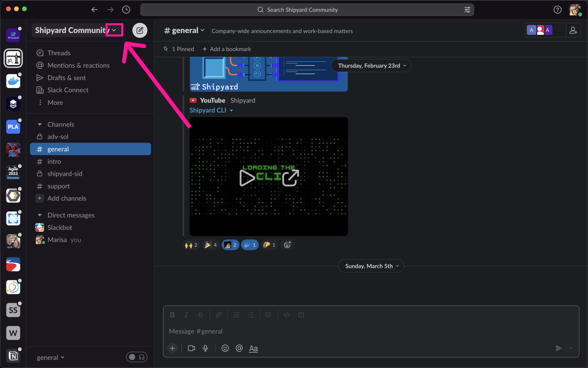Compose new message pencil button

pyautogui.click(x=140, y=30)
